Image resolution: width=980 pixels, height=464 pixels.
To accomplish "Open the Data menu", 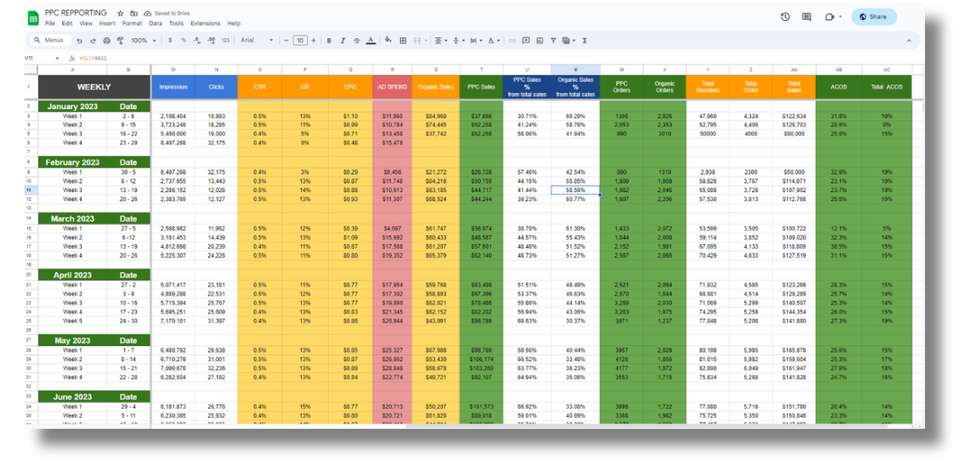I will (155, 24).
